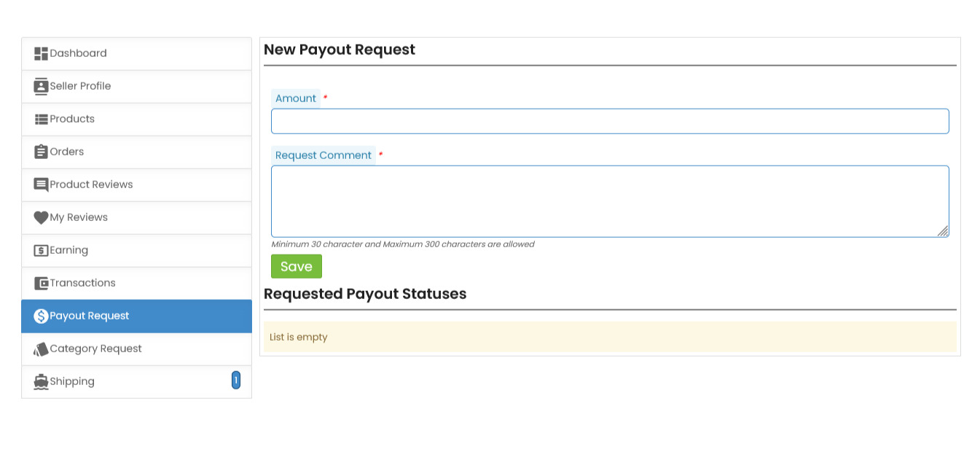Grab the Request Comment resize handle
Viewport: 980px width, 455px height.
tap(943, 231)
